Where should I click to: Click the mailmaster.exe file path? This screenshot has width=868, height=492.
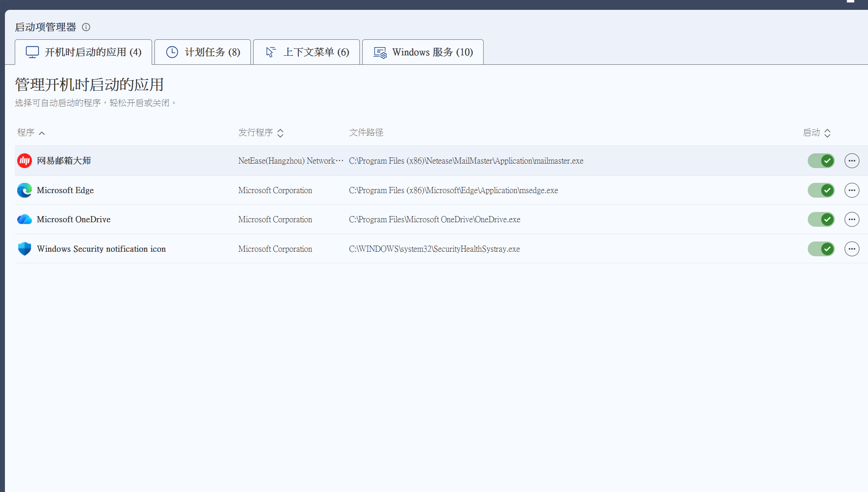coord(466,161)
